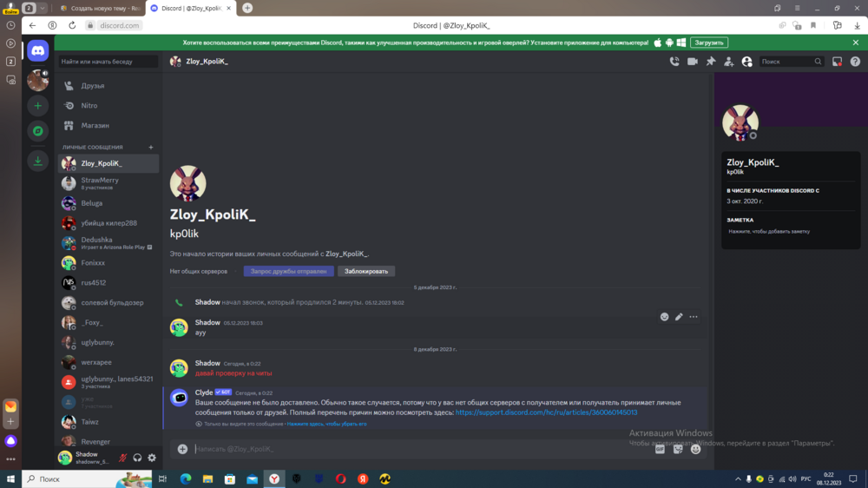
Task: Open Dedushka direct message
Action: [108, 243]
